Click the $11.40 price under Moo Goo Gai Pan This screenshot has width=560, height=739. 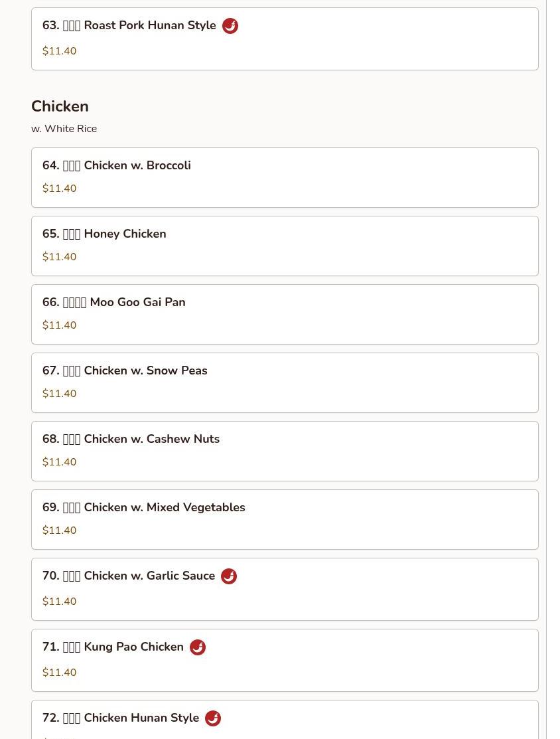(59, 325)
